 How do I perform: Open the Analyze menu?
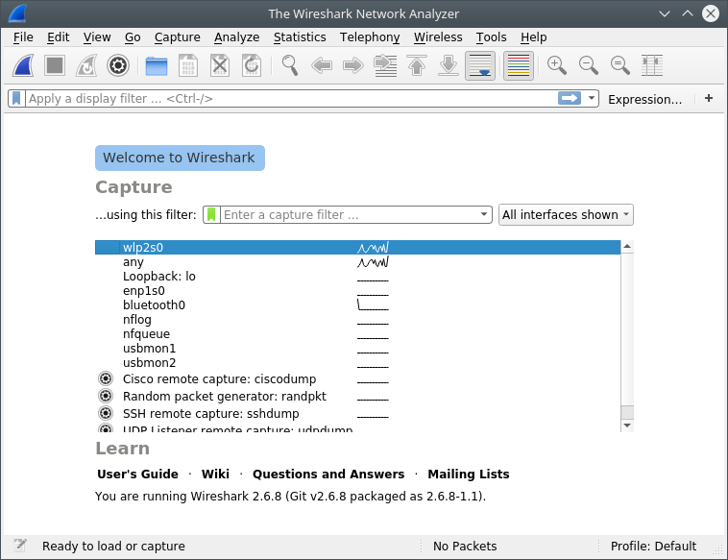tap(237, 37)
